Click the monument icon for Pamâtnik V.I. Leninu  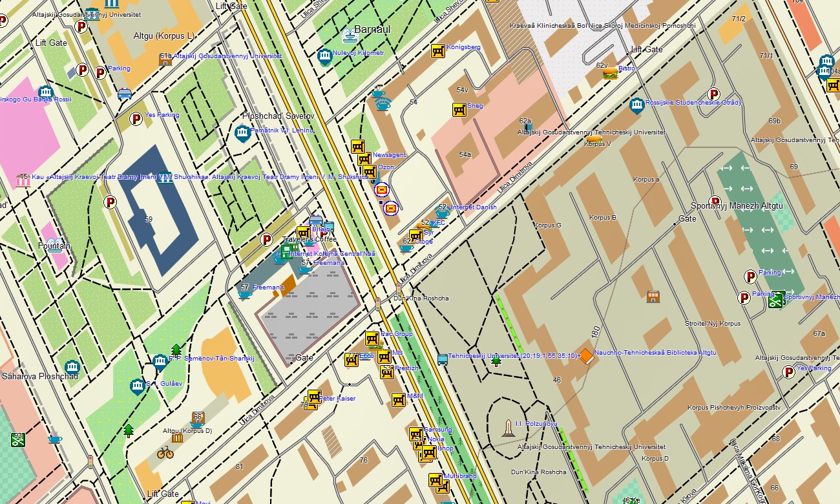tap(242, 134)
